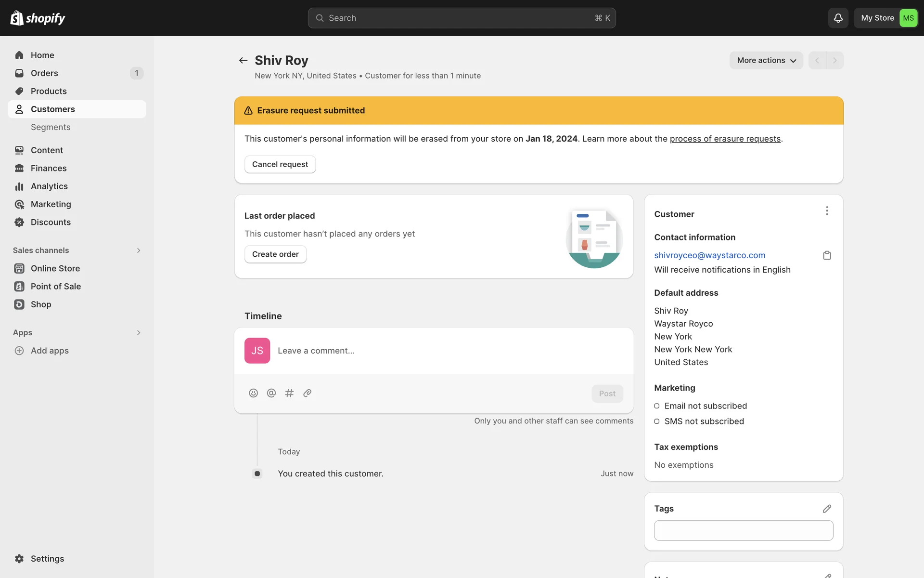Open the More actions dropdown

coord(766,60)
